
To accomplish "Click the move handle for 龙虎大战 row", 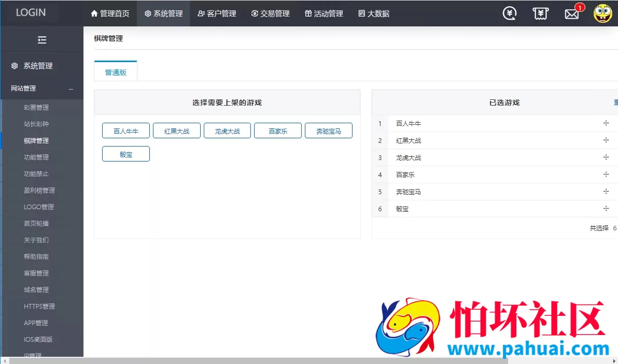I will coord(606,157).
